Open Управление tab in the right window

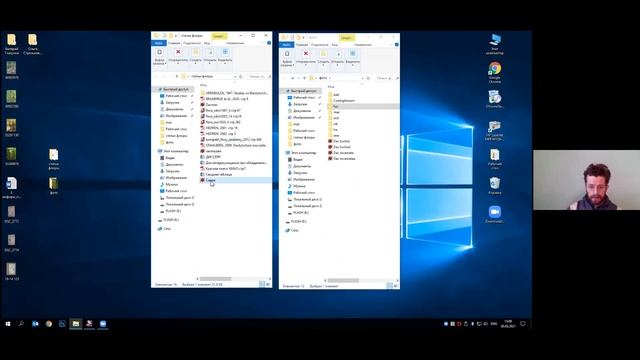pos(363,44)
